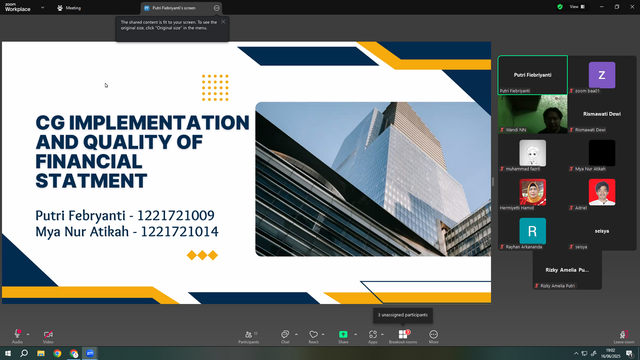The image size is (640, 360).
Task: Click the Zoom Workplace logo
Action: [18, 7]
